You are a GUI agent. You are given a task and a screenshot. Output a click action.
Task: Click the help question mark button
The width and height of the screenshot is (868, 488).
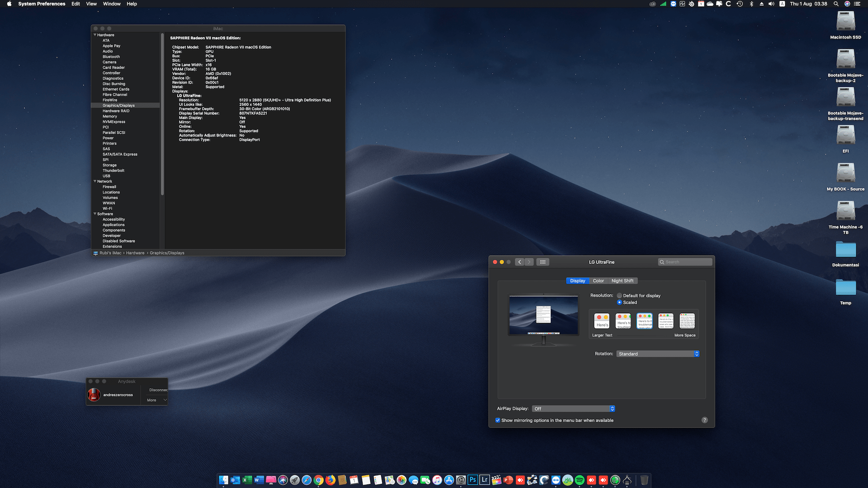point(704,420)
